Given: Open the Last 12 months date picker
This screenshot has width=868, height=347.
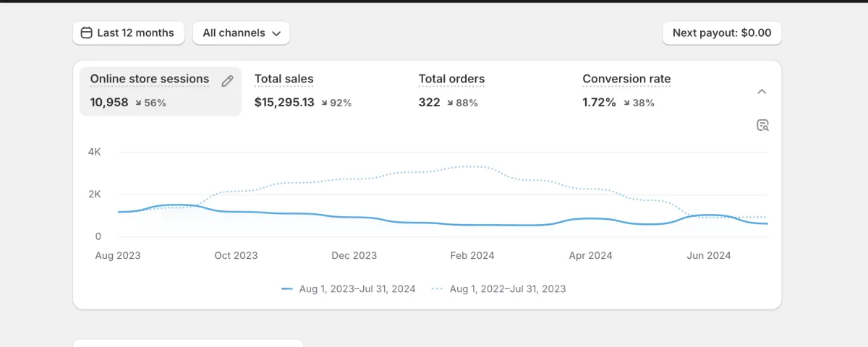Looking at the screenshot, I should pos(129,33).
